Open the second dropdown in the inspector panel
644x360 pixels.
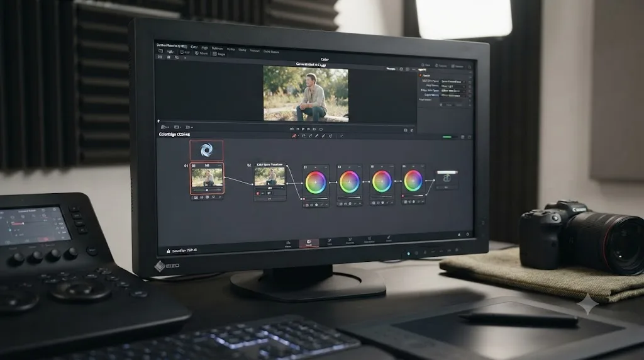click(x=452, y=86)
